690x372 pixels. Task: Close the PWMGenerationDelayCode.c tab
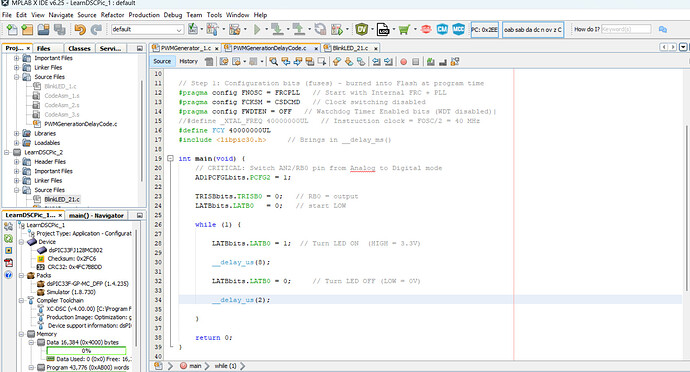(316, 48)
